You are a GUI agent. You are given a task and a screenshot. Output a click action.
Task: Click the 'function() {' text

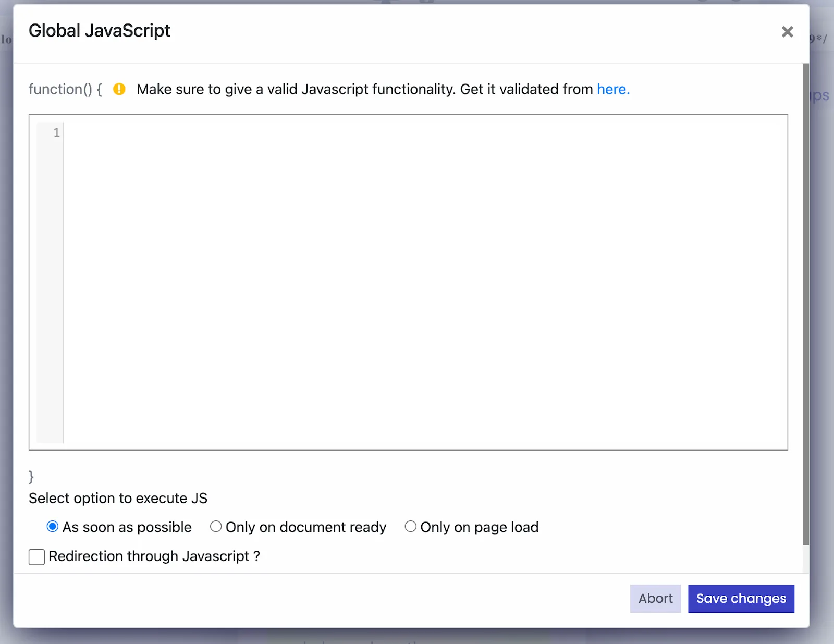65,89
